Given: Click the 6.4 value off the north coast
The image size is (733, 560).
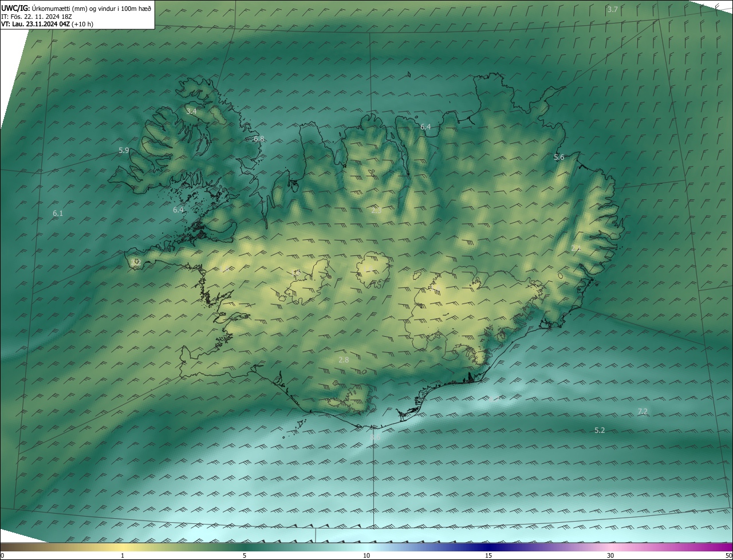Looking at the screenshot, I should click(425, 127).
